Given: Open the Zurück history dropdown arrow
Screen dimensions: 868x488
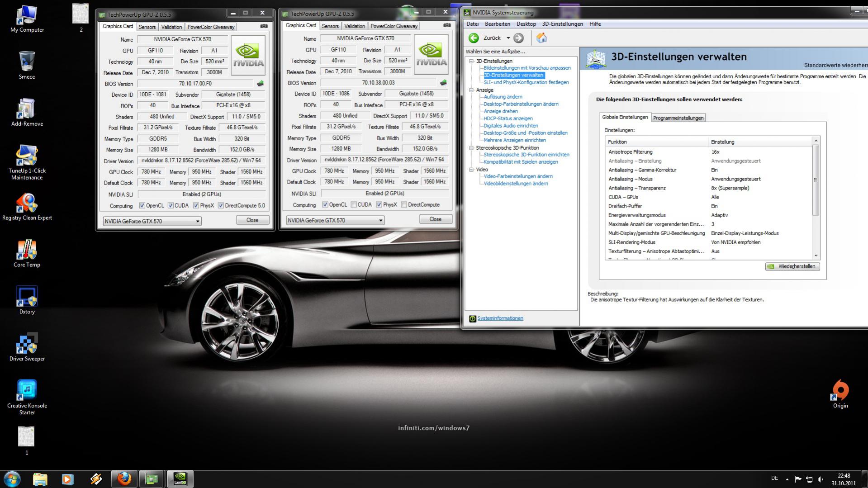Looking at the screenshot, I should [508, 38].
